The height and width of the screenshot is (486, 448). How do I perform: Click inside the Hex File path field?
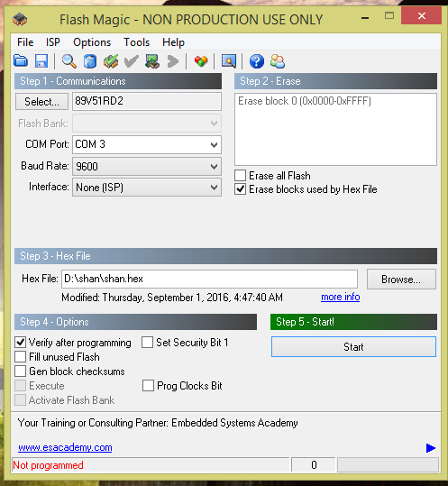209,279
